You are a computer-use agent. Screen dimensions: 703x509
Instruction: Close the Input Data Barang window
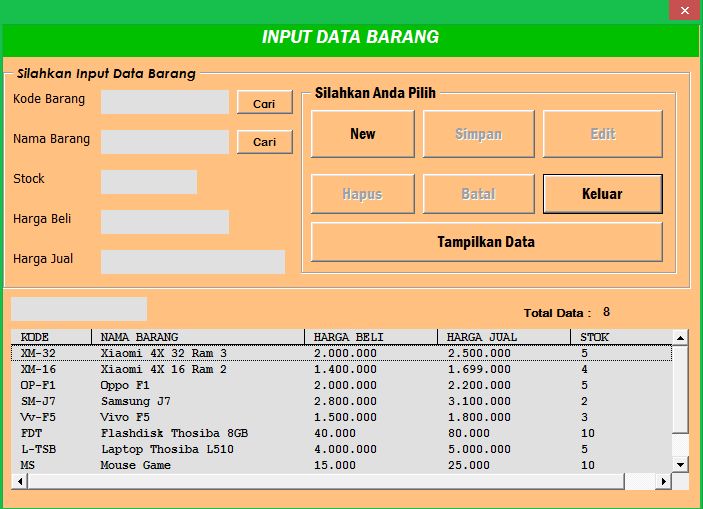point(685,10)
